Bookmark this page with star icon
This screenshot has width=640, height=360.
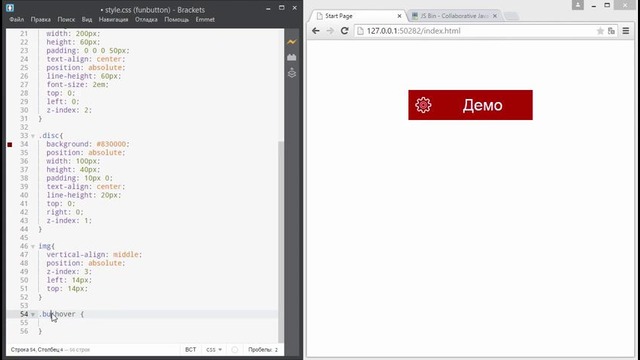pyautogui.click(x=600, y=31)
